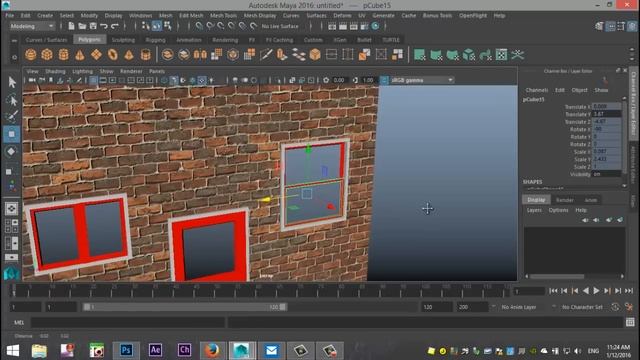Open the UV Texture Editor shelf icon

501,54
